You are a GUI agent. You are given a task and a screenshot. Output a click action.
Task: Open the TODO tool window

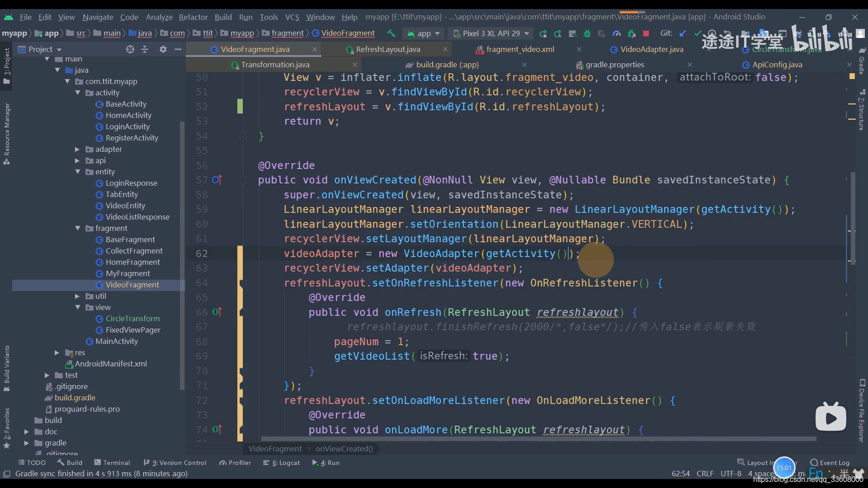point(32,463)
